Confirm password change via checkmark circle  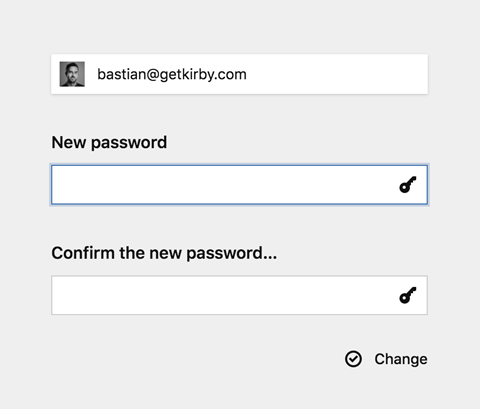353,359
